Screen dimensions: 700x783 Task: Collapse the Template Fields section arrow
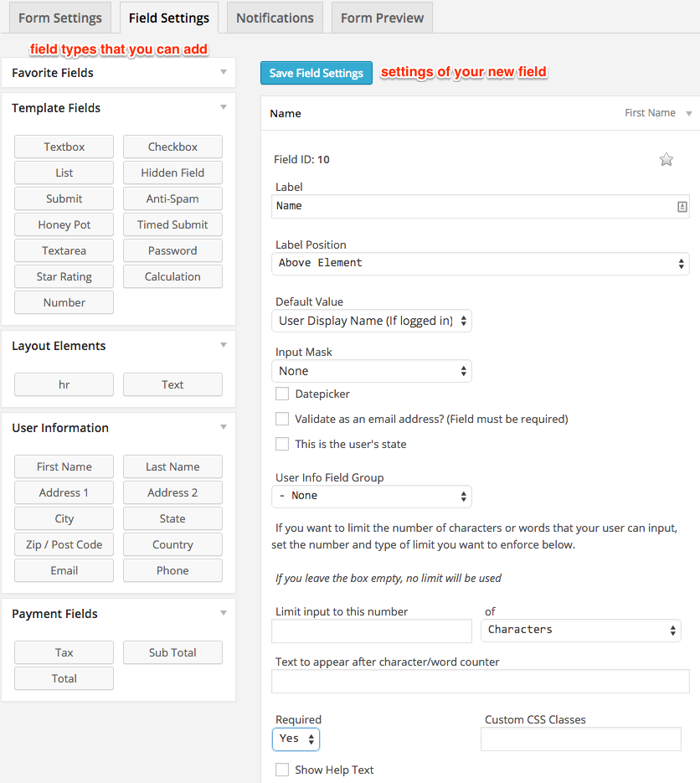tap(224, 107)
